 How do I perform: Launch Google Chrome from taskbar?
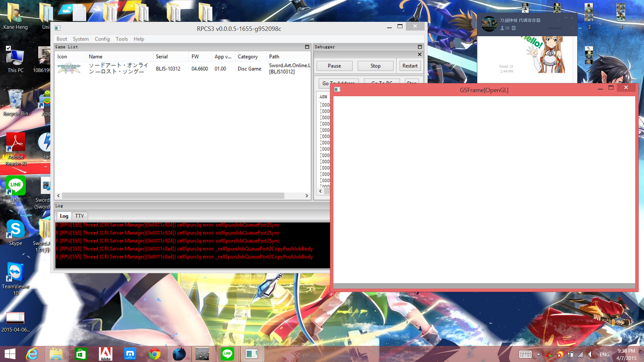[x=155, y=354]
